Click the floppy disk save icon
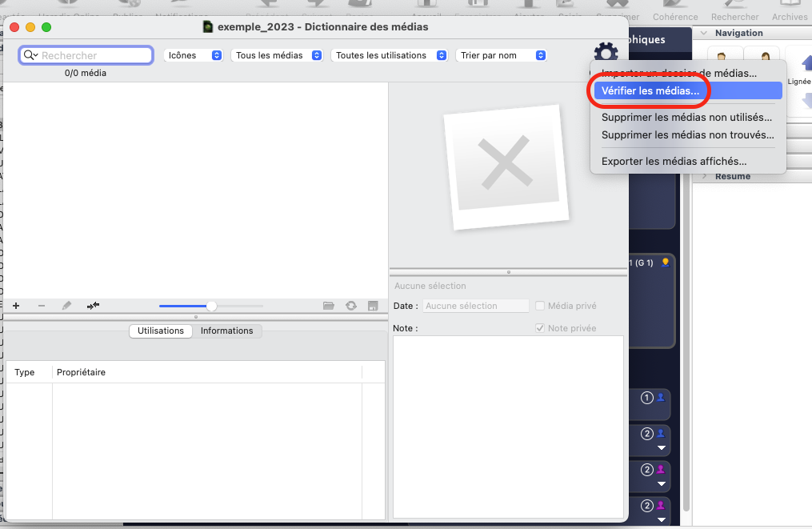 coord(373,306)
